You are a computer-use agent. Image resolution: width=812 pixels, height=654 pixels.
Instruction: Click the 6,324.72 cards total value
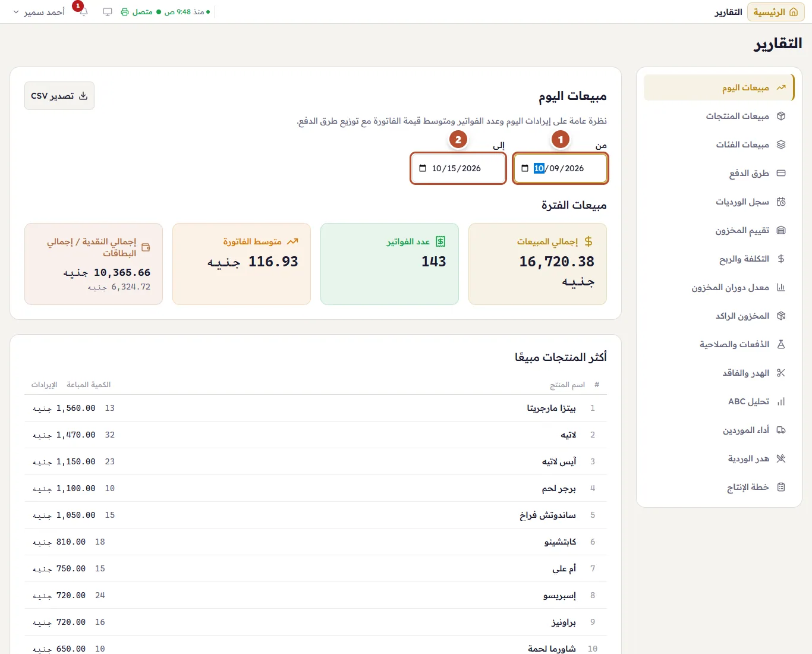(131, 287)
